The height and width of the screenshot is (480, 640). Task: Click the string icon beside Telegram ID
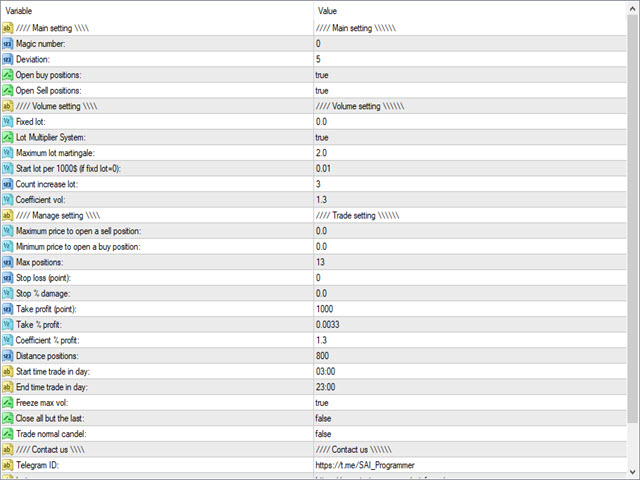7,465
